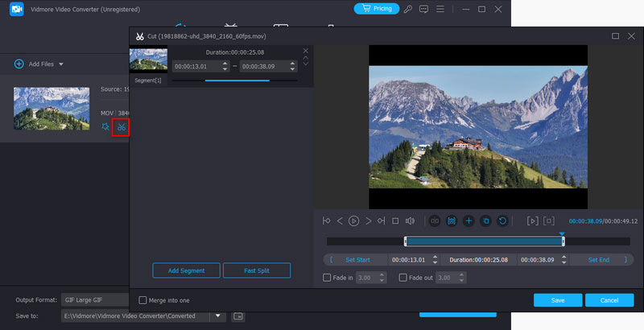644x330 pixels.
Task: Click the Stop playback square icon
Action: pos(394,221)
